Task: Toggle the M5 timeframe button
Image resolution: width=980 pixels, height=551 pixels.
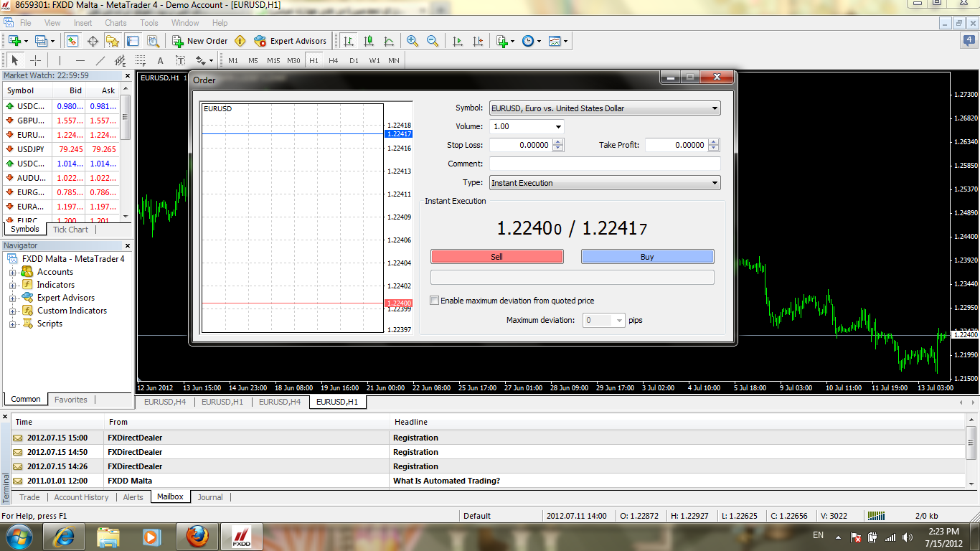Action: point(253,60)
